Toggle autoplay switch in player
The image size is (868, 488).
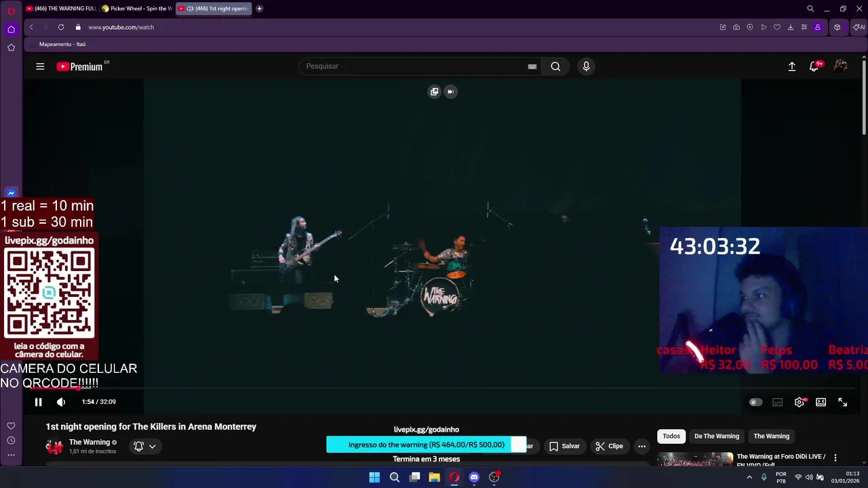[x=755, y=402]
